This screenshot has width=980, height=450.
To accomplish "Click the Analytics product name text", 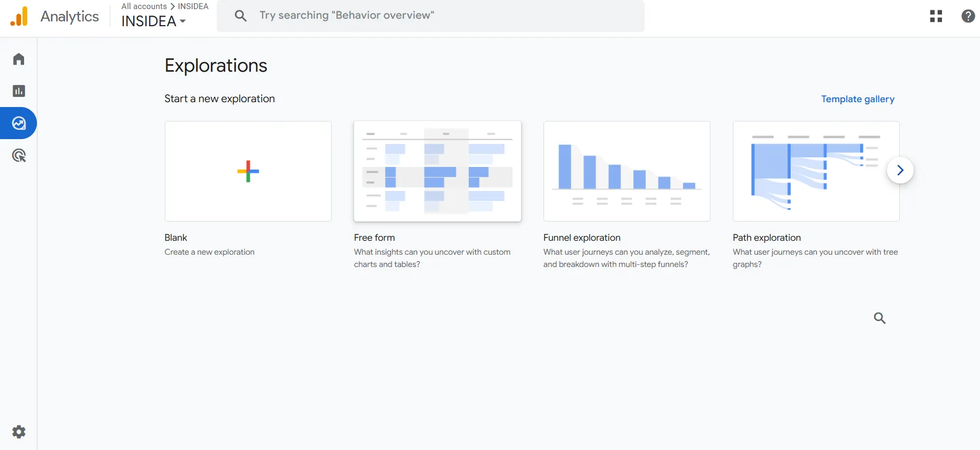I will click(70, 17).
